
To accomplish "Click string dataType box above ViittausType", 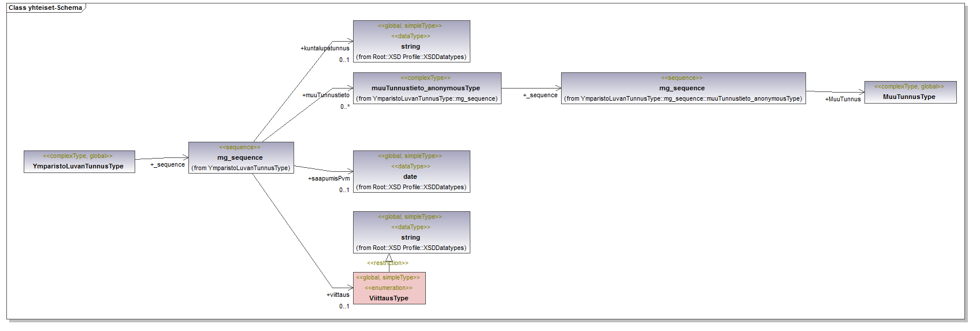I will pos(411,232).
